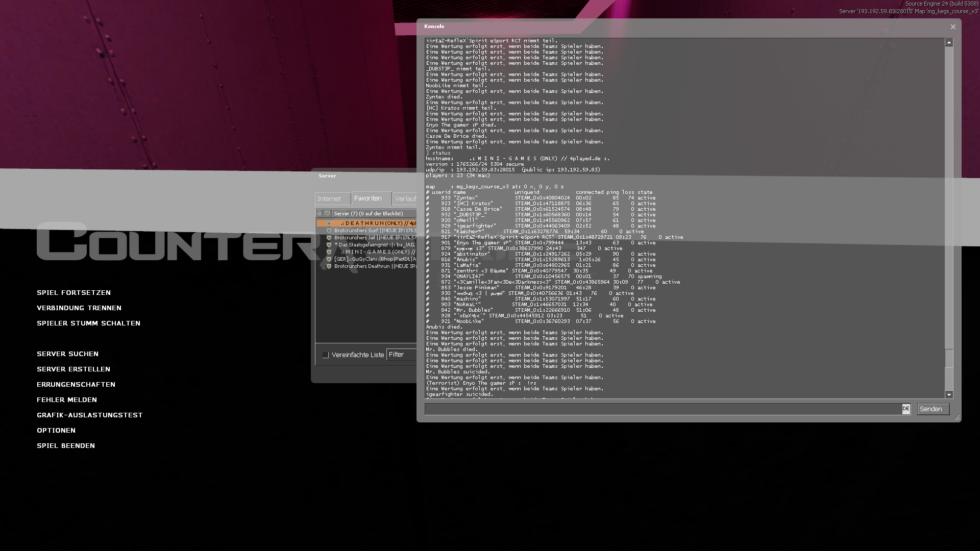Click the VAC shield column header icon

(x=328, y=213)
